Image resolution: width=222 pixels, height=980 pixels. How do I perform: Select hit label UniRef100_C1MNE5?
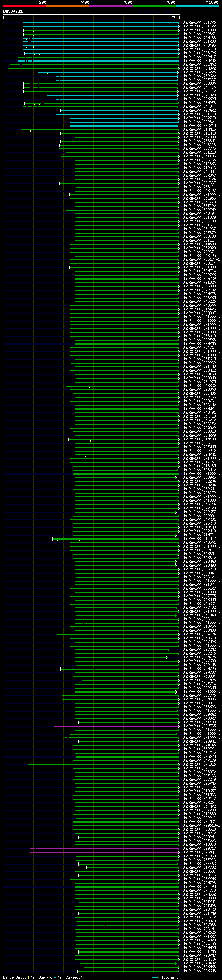(x=199, y=129)
